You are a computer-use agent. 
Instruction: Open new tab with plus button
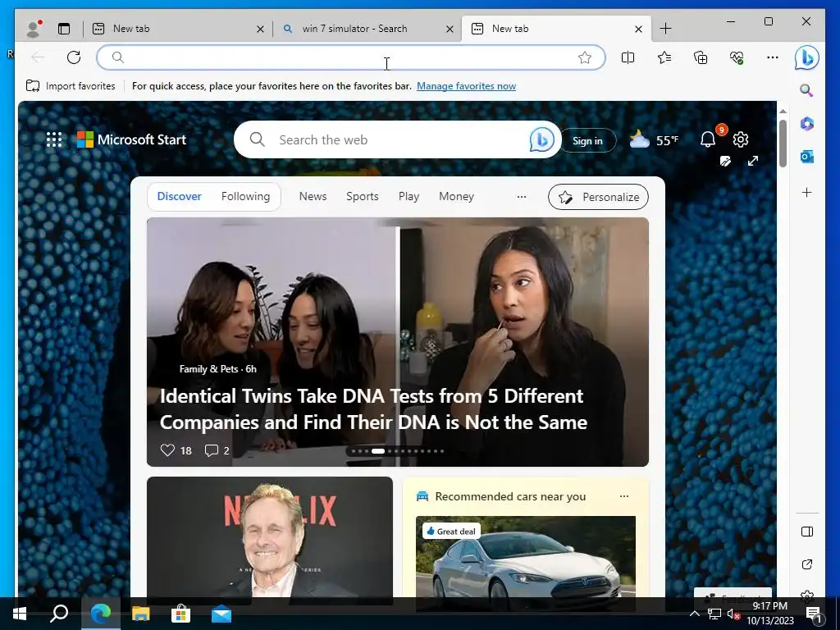click(665, 29)
